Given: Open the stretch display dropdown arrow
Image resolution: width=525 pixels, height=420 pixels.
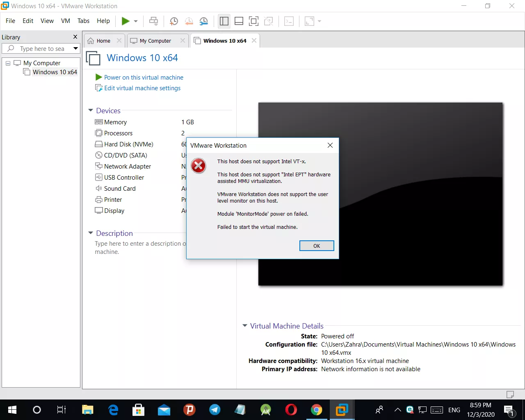Looking at the screenshot, I should [320, 21].
